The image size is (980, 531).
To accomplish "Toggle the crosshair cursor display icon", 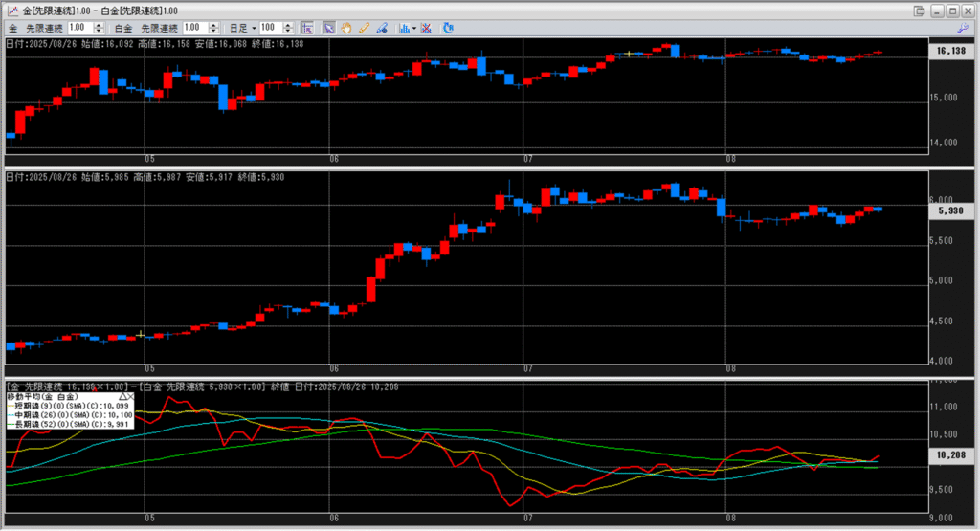I will pyautogui.click(x=307, y=28).
